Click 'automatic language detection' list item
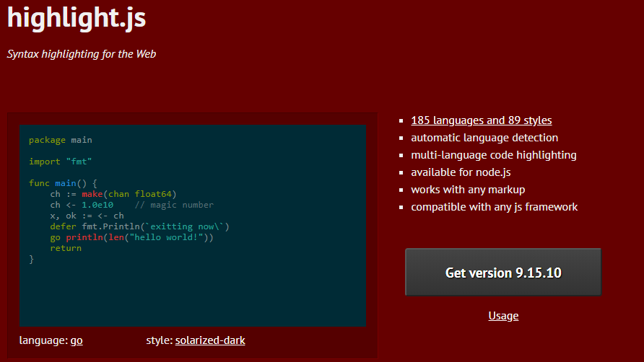Viewport: 644px width, 362px height. [x=484, y=138]
